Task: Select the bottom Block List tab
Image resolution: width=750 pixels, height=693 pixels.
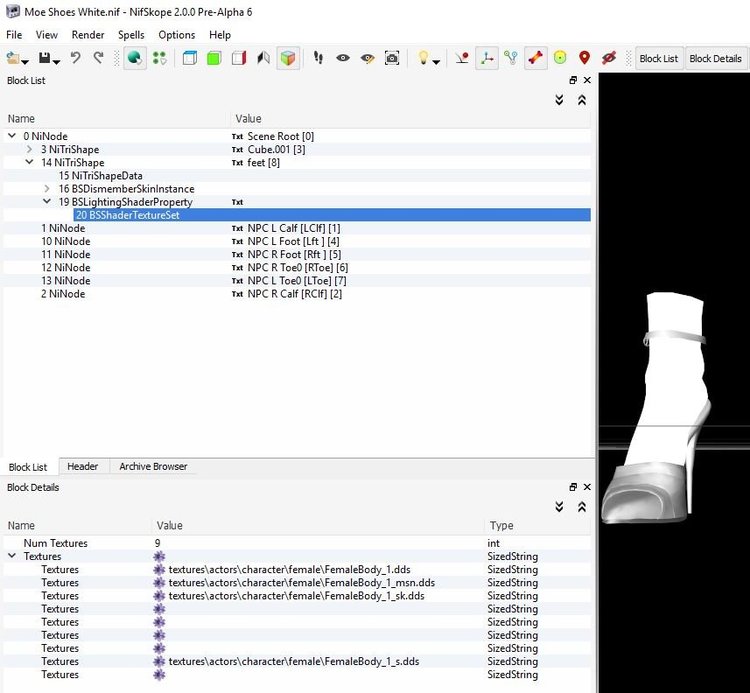Action: 28,467
